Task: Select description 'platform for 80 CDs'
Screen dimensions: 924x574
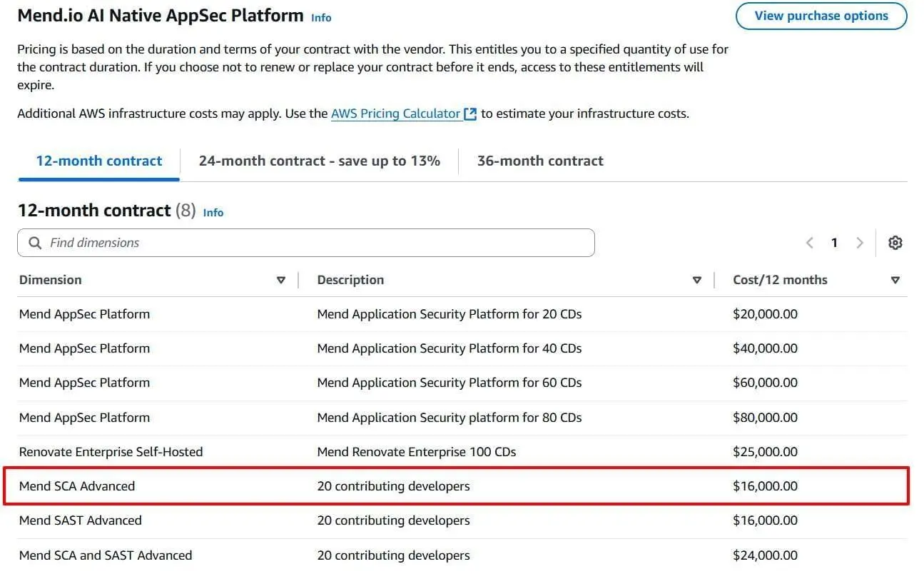Action: click(450, 418)
